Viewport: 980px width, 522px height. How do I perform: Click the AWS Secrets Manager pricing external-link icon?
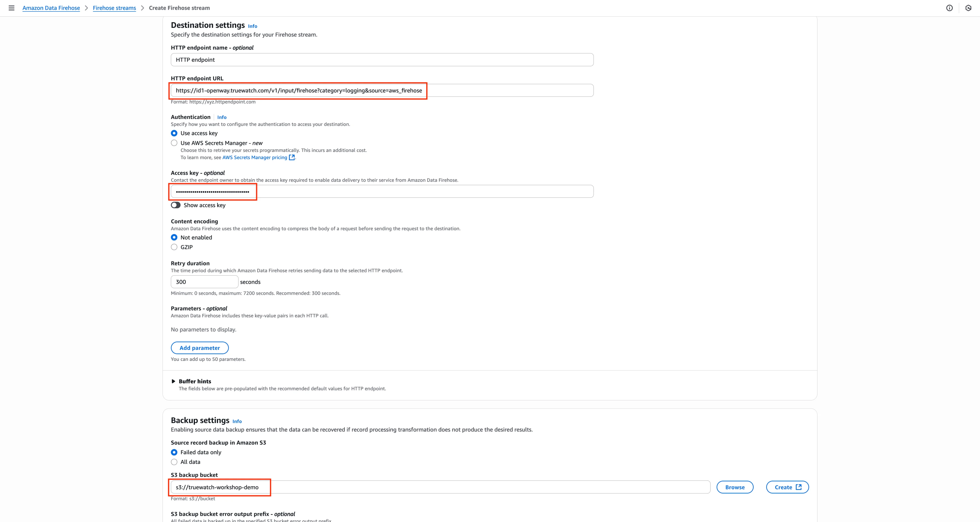coord(292,157)
